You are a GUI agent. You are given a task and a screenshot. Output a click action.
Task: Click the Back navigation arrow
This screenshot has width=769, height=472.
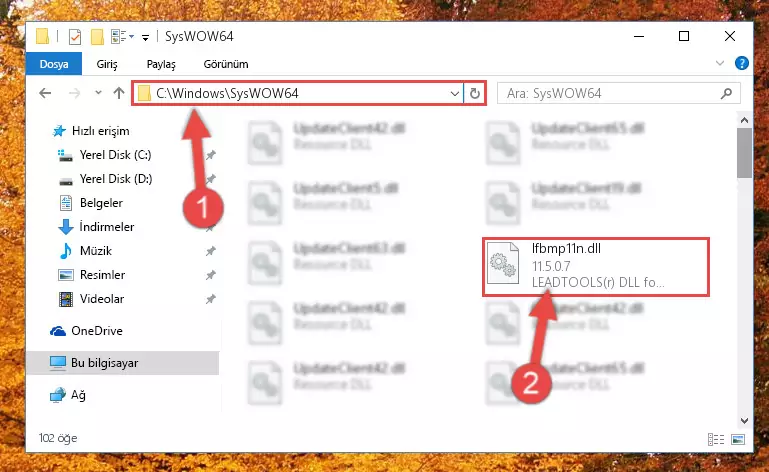[45, 93]
